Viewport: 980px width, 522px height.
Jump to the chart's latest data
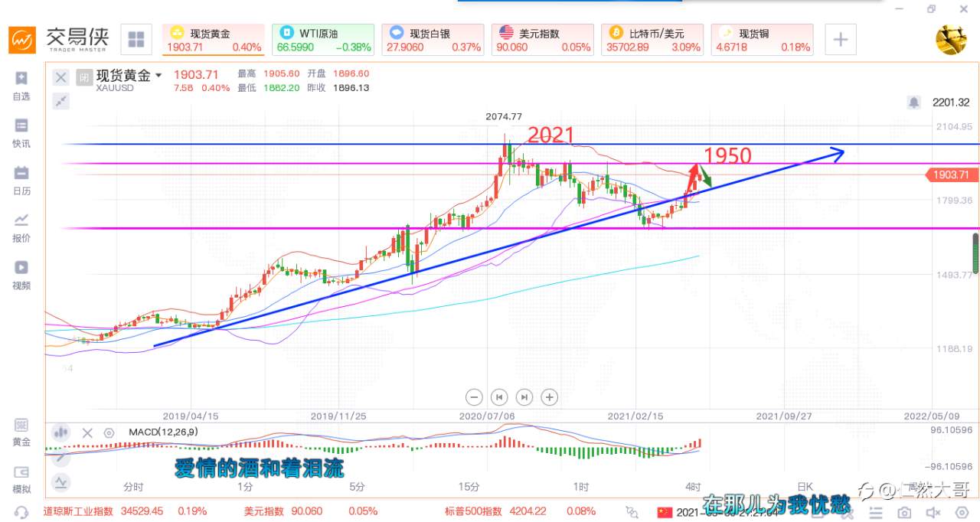(x=524, y=396)
